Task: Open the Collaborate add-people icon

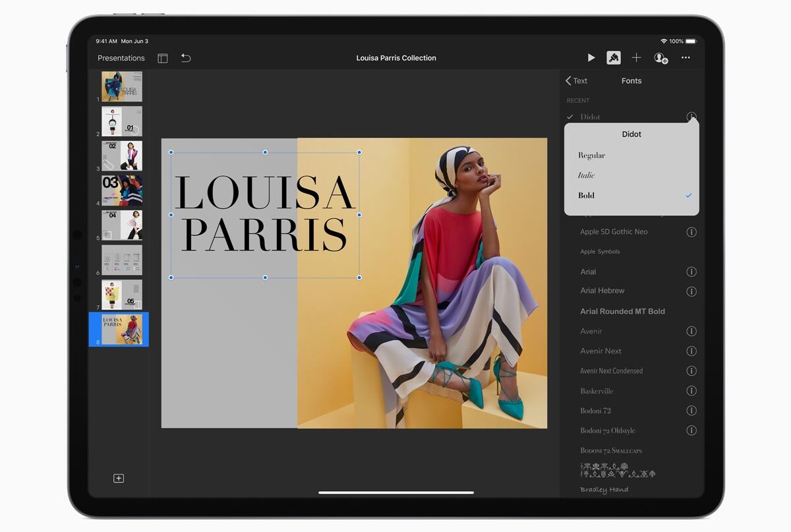Action: (660, 58)
